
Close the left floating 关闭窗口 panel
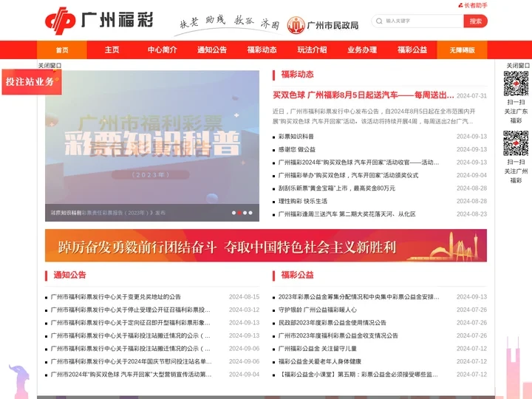(x=50, y=66)
